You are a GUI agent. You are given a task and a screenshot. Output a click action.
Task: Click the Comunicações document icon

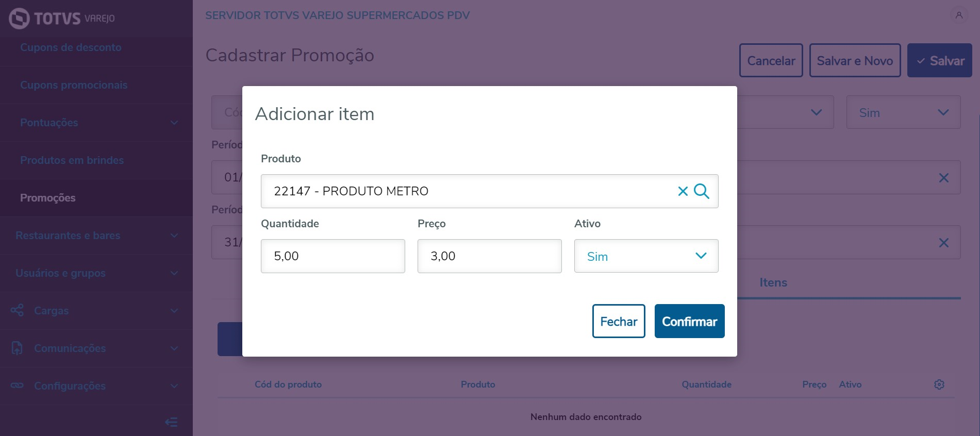pyautogui.click(x=18, y=348)
